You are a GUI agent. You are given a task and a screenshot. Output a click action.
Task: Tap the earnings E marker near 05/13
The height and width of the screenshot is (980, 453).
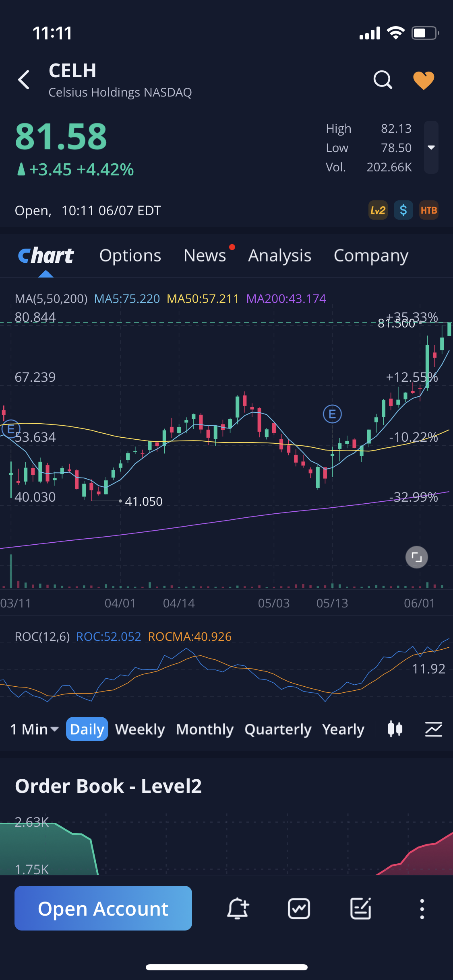(332, 414)
